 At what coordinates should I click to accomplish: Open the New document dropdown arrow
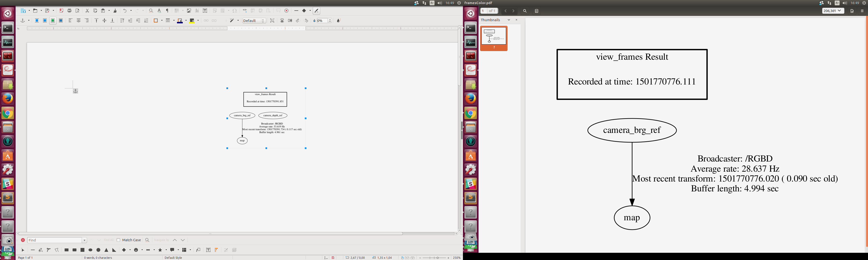[29, 11]
